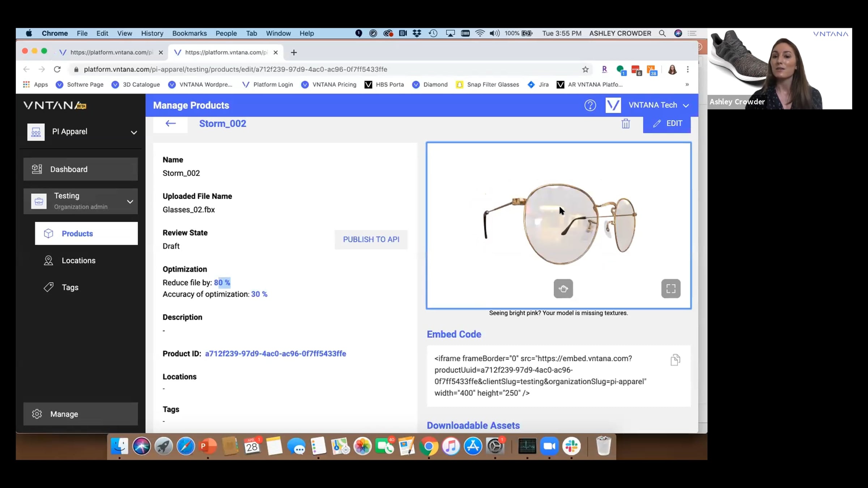
Task: Open the Tags section in the sidebar
Action: tap(70, 287)
